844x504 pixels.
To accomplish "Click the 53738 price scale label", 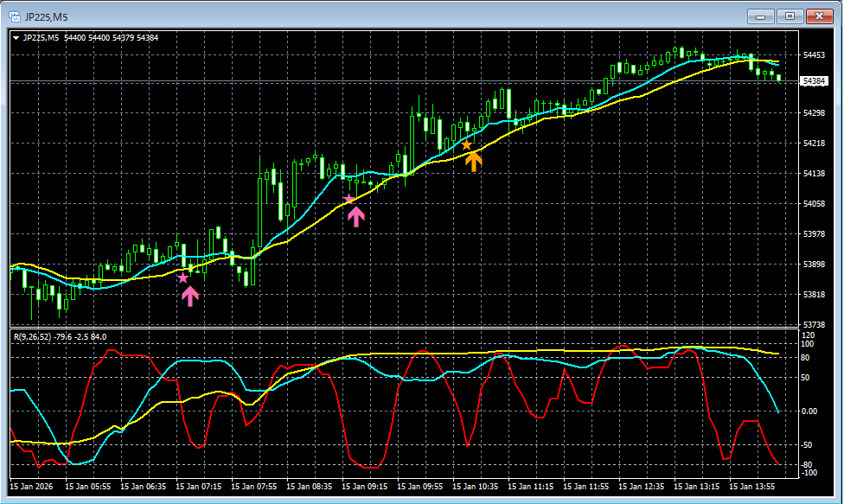I will 814,325.
